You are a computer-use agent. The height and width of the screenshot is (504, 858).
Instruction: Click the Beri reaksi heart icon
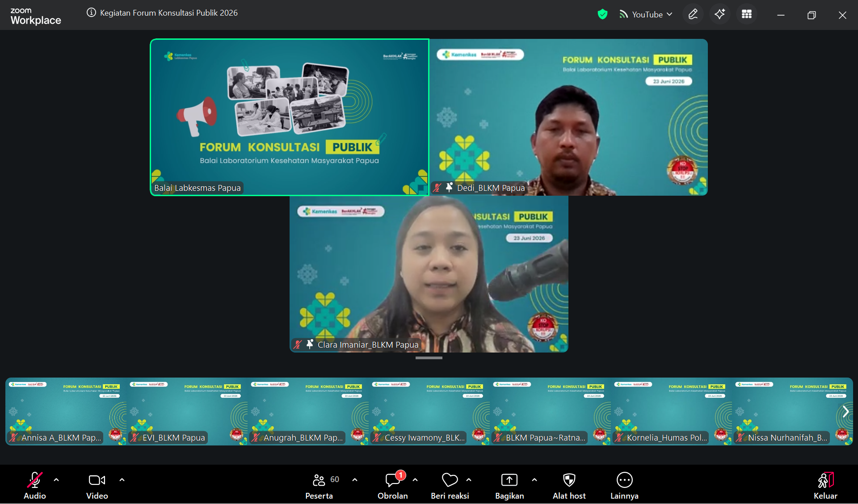tap(450, 480)
